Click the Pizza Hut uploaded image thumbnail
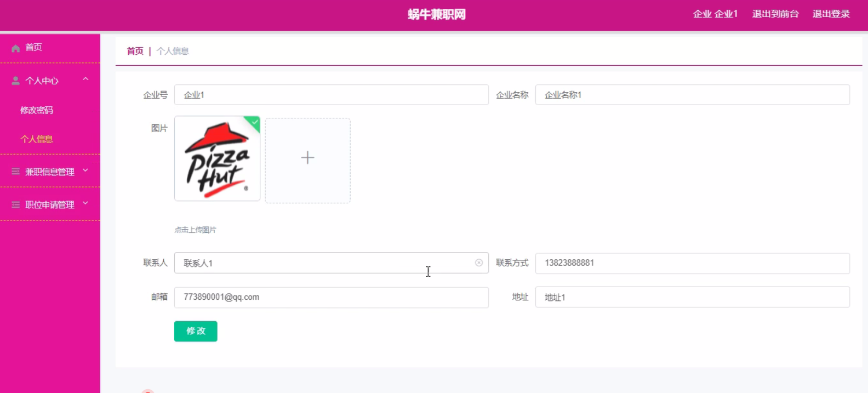 (x=218, y=158)
